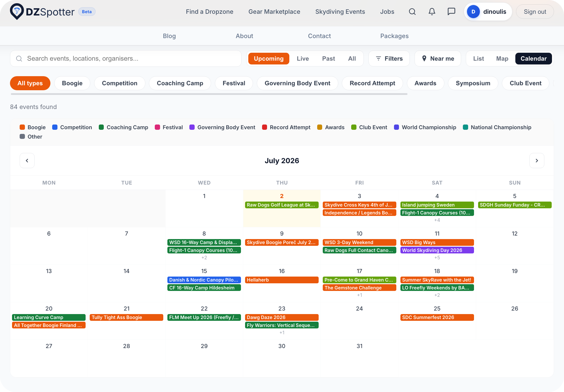Filter by Boogie type chip

(72, 83)
